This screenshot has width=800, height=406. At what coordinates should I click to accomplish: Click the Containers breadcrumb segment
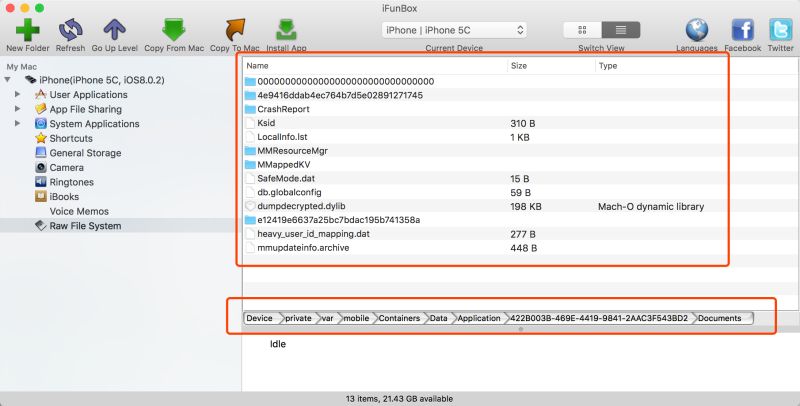(x=399, y=318)
